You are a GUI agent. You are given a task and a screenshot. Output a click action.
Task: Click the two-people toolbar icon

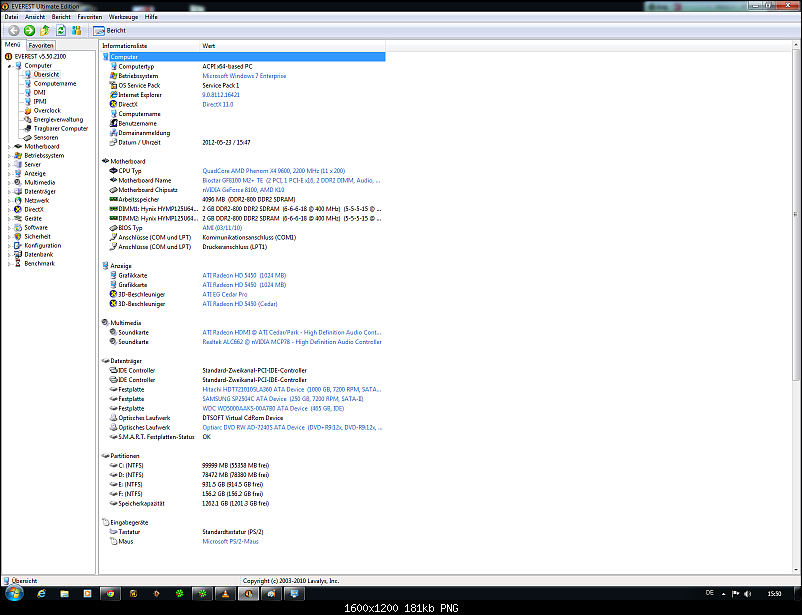pos(77,31)
